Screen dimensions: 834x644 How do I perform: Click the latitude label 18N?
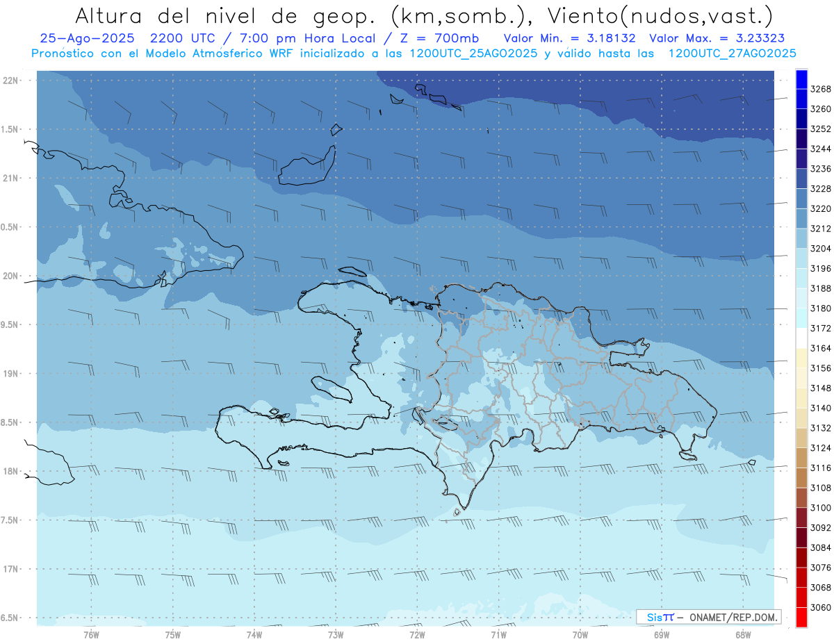click(10, 472)
